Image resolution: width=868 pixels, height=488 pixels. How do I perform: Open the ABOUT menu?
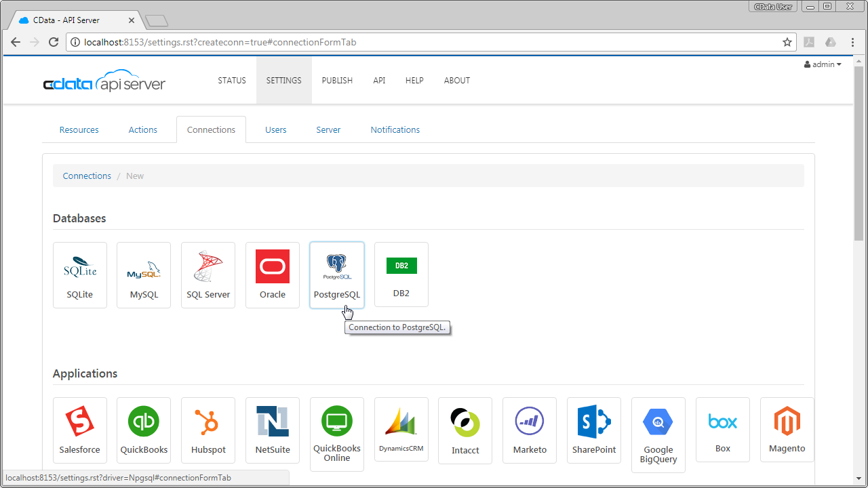point(457,80)
